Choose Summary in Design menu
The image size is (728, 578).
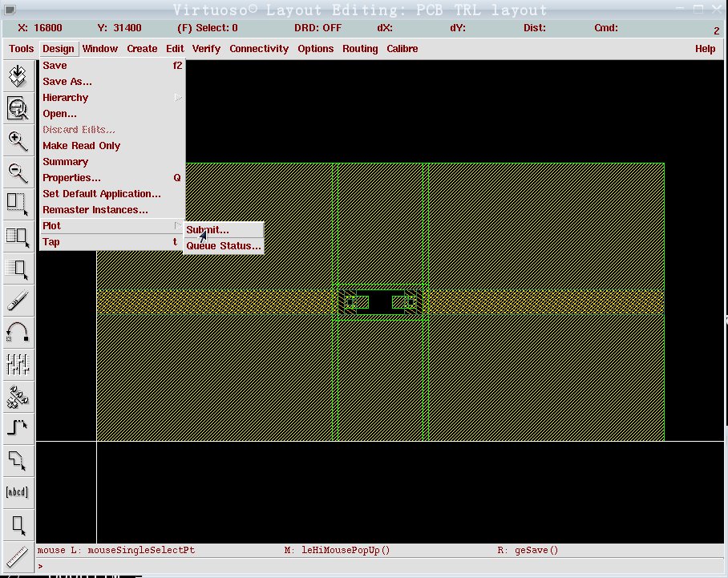[112, 162]
